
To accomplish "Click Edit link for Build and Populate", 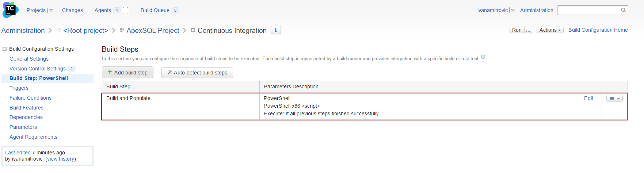I will coord(588,98).
